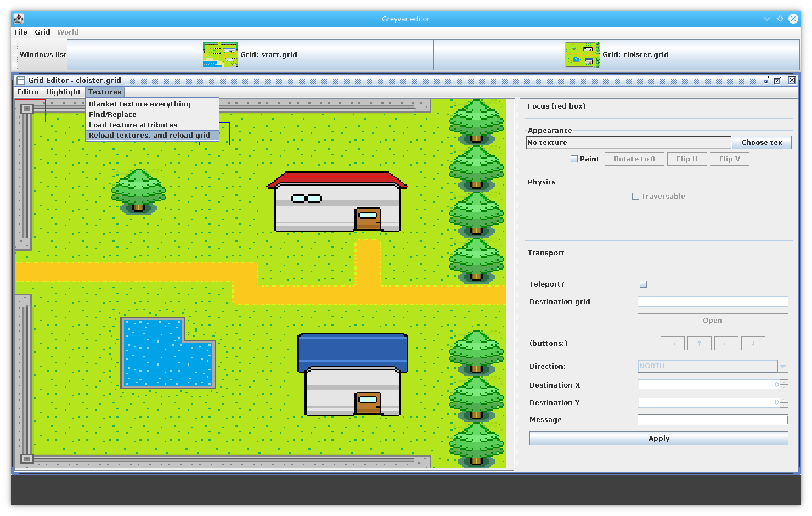The image size is (812, 516).
Task: Click the Message input field
Action: pyautogui.click(x=713, y=420)
